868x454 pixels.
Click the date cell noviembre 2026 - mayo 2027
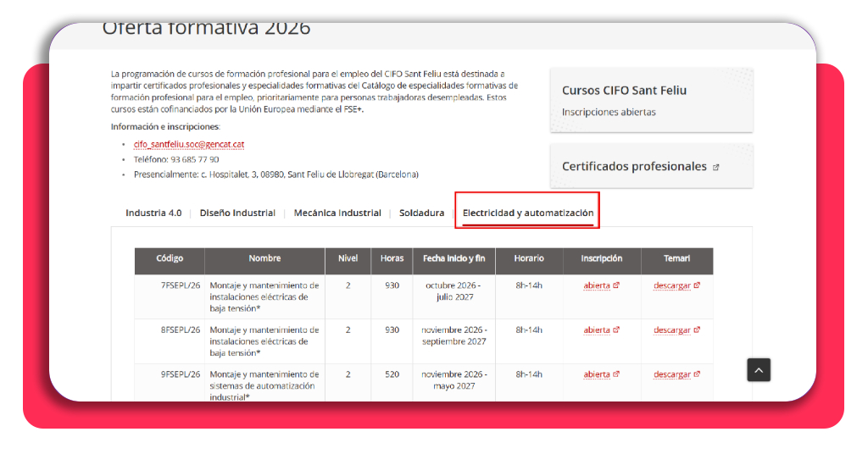(454, 380)
